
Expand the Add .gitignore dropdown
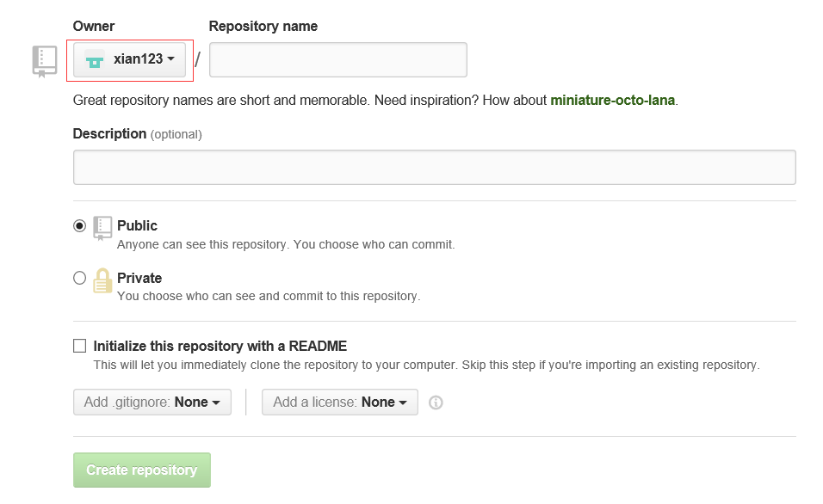[152, 403]
